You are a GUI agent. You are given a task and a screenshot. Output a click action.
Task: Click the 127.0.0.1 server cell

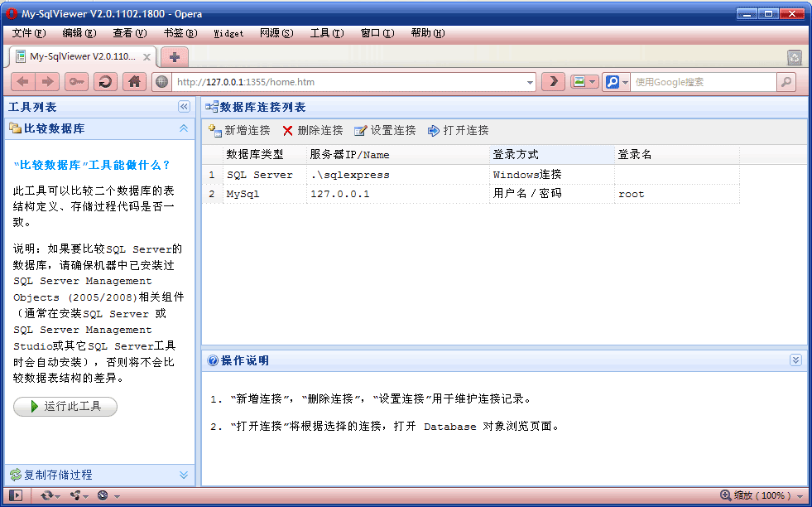pos(397,194)
